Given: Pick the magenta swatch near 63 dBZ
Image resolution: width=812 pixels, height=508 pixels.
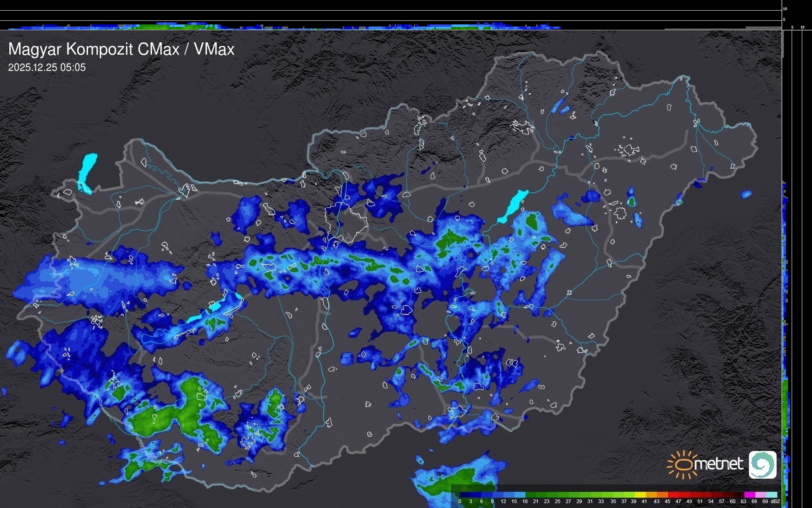Looking at the screenshot, I should click(750, 495).
